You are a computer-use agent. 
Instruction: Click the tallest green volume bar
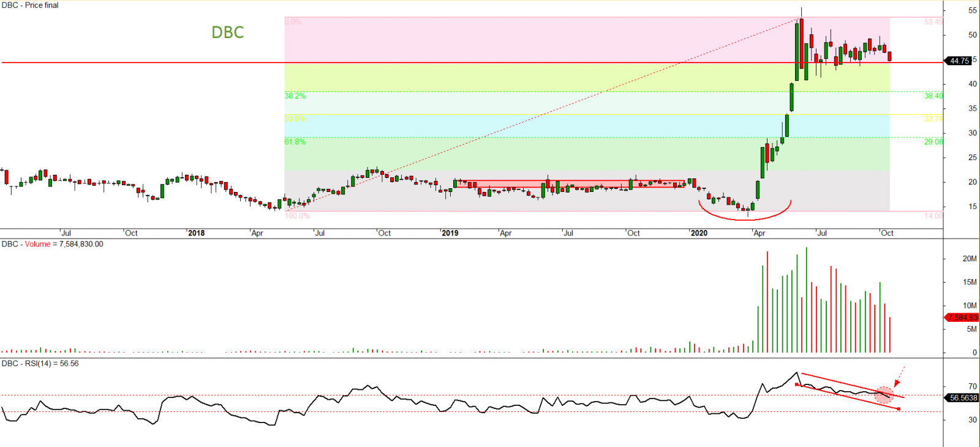(x=806, y=300)
